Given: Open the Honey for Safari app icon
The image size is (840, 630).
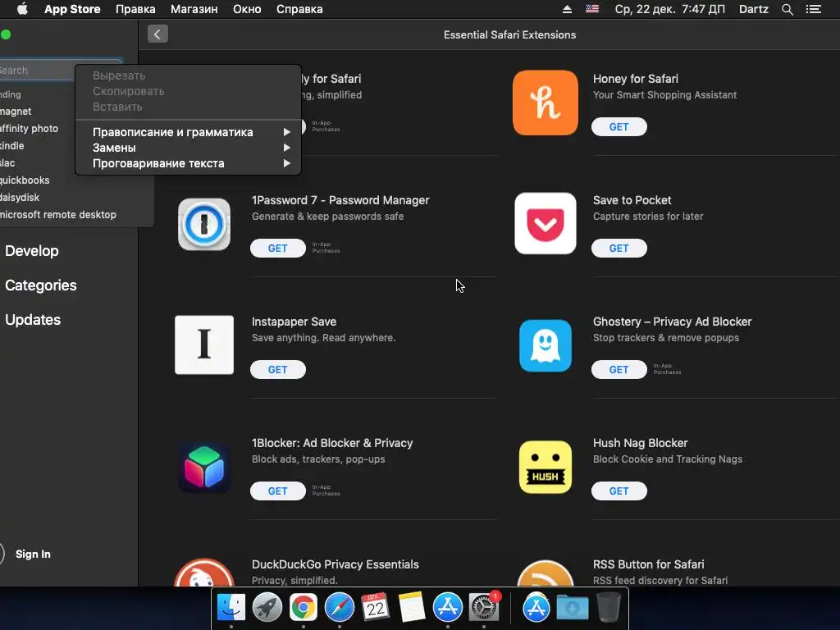Looking at the screenshot, I should coord(546,103).
